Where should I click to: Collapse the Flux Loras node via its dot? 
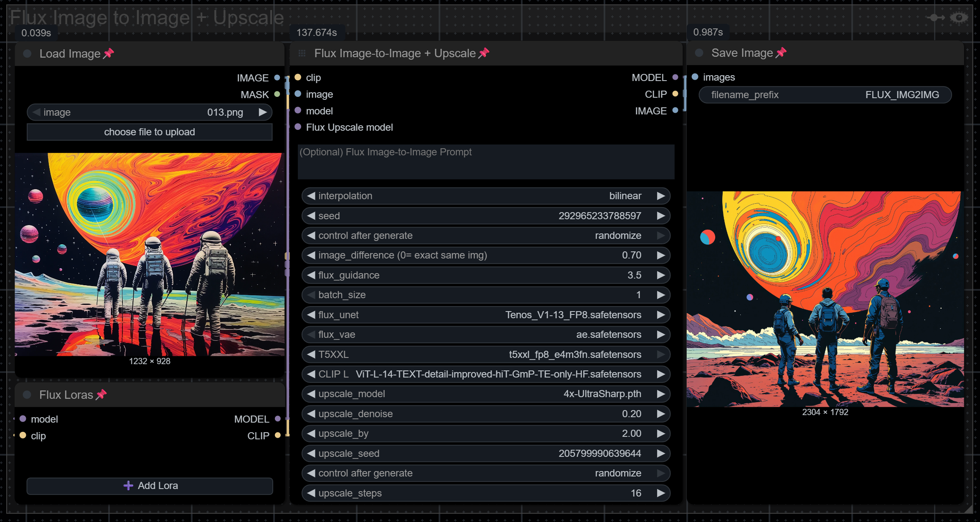(x=28, y=395)
